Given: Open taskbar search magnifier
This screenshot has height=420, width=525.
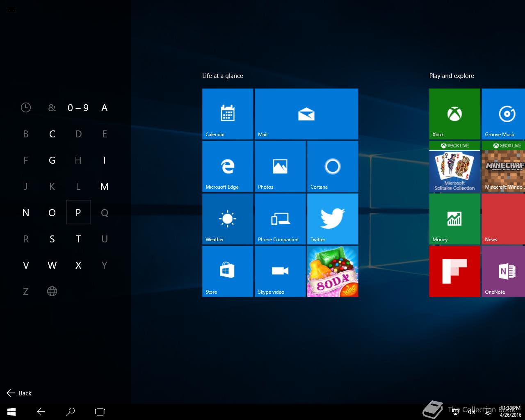Looking at the screenshot, I should 71,411.
